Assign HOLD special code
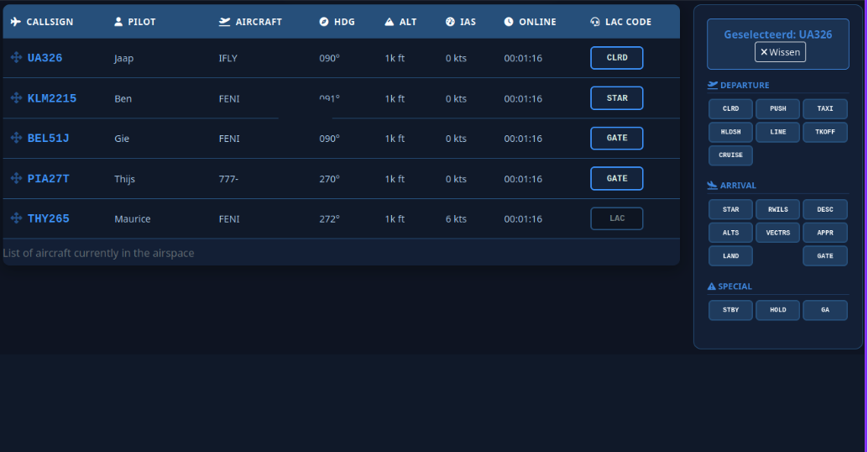Screen dimensions: 868x452 [x=778, y=310]
